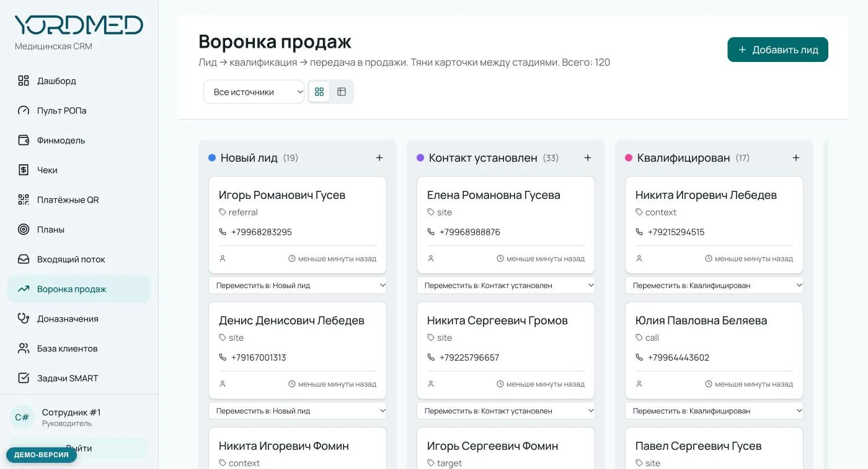Click the Задачи SMART checkbox icon
The height and width of the screenshot is (469, 868).
coord(24,378)
